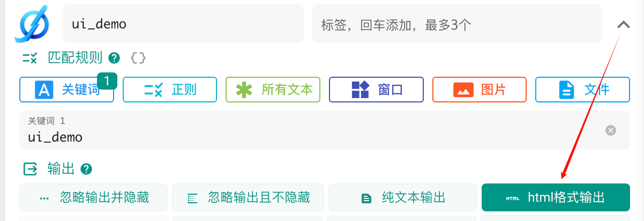This screenshot has height=221, width=644.
Task: Select the 正则 match type
Action: [x=170, y=90]
